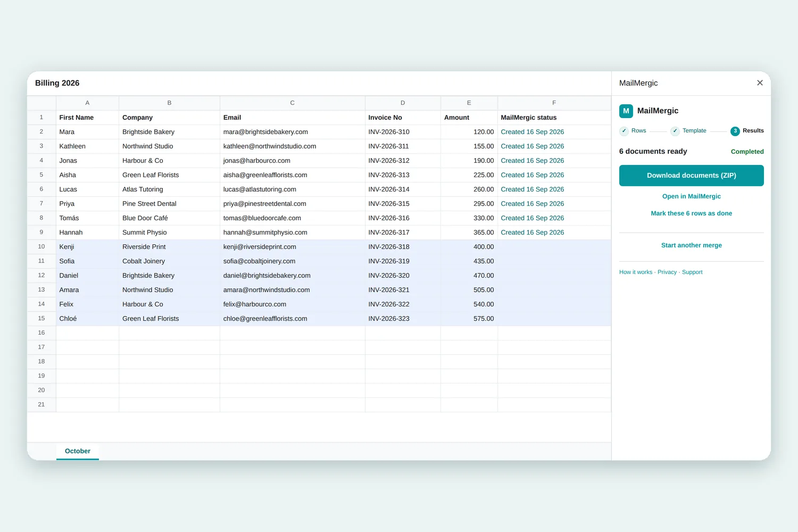Select the name cell Chloé
The image size is (798, 532).
(x=87, y=319)
